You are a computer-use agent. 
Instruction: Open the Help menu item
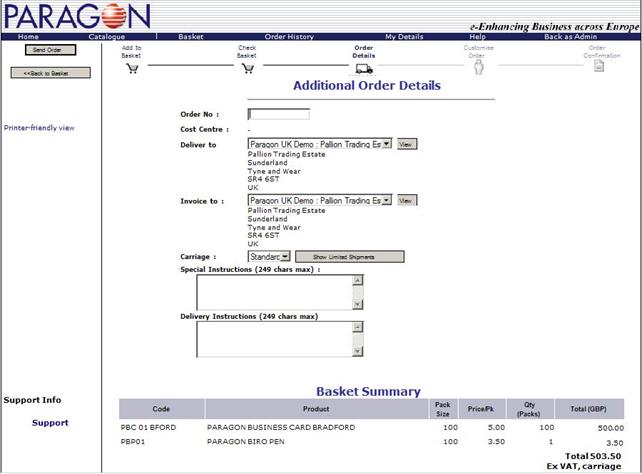coord(477,36)
